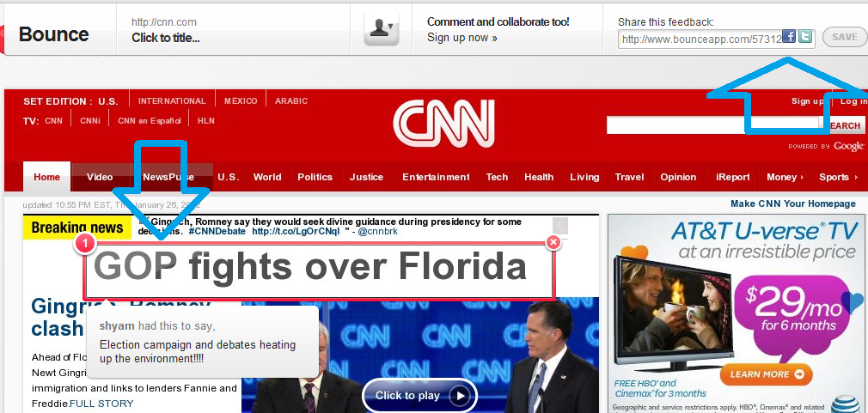Screen dimensions: 868x413
Task: Open the FULL STORY link
Action: point(102,404)
